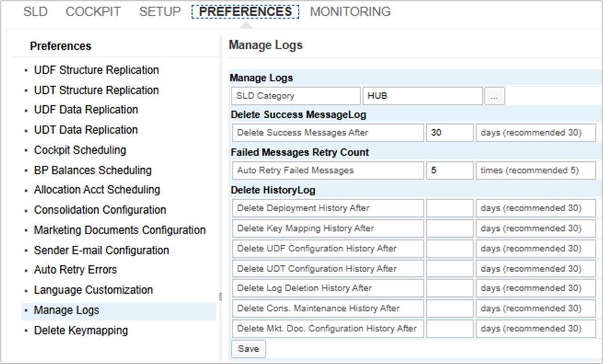The height and width of the screenshot is (364, 603).
Task: Go to Consolidation Configuration settings
Action: tap(100, 210)
